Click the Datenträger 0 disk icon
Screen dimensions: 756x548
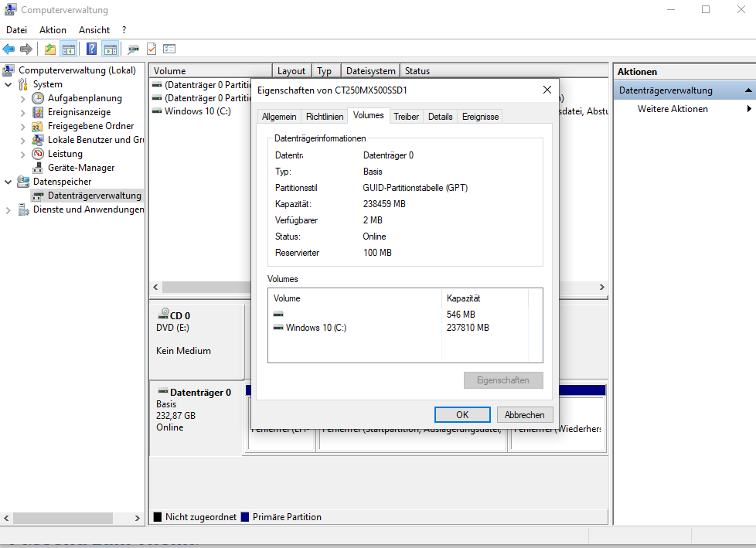click(x=163, y=391)
